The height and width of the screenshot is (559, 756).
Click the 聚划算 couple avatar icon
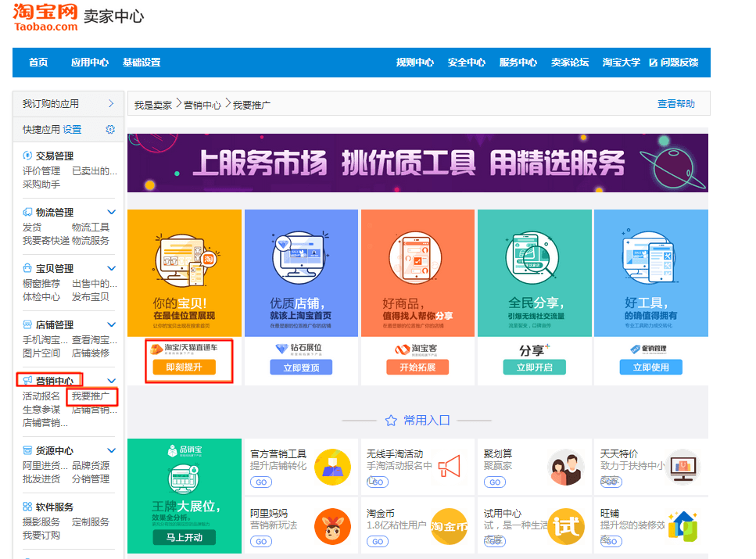(x=565, y=467)
